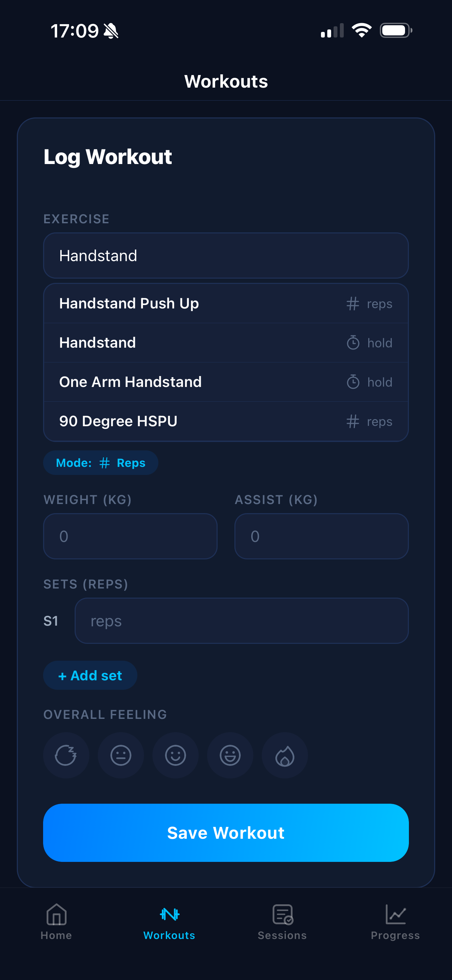
Task: Choose Handstand Push Up from suggestions
Action: tap(226, 304)
